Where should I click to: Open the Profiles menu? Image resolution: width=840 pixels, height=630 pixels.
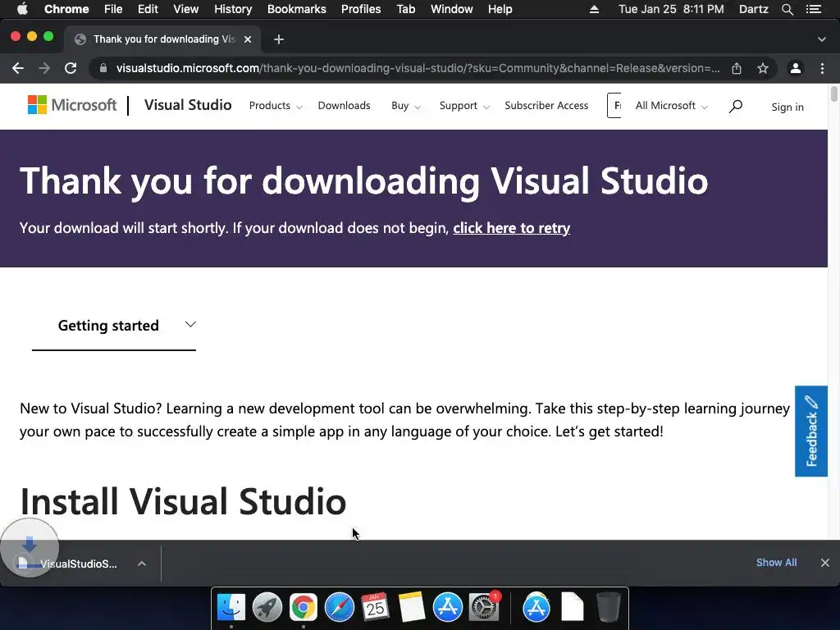361,9
